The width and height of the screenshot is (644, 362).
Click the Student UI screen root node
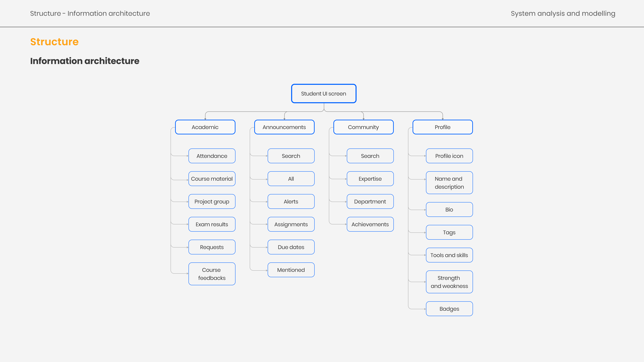(324, 94)
